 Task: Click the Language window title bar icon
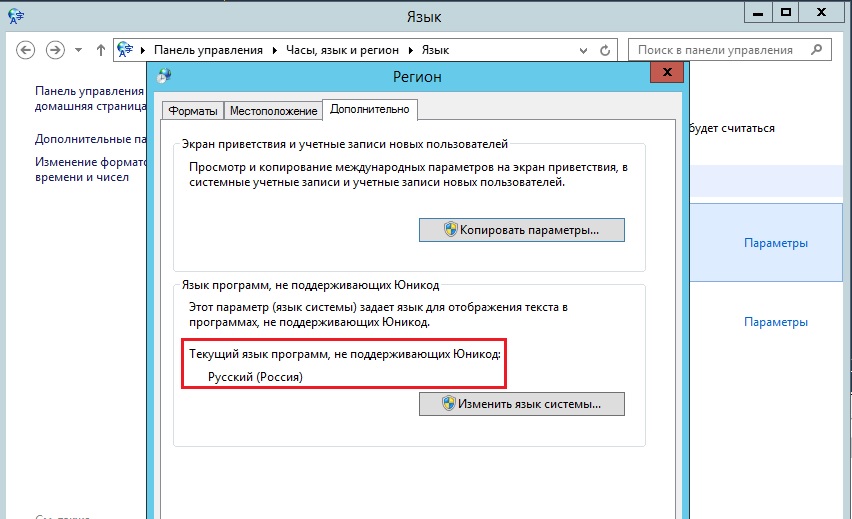[16, 16]
